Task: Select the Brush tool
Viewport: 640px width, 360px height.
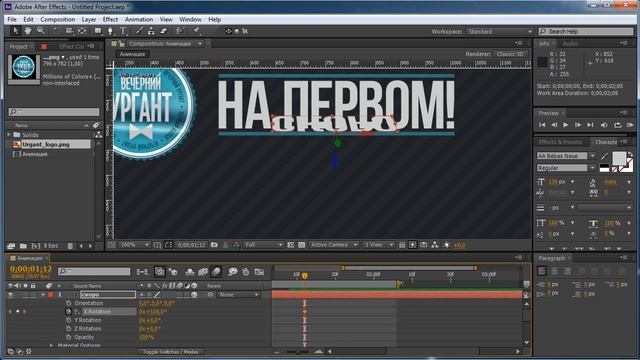Action: pos(139,31)
